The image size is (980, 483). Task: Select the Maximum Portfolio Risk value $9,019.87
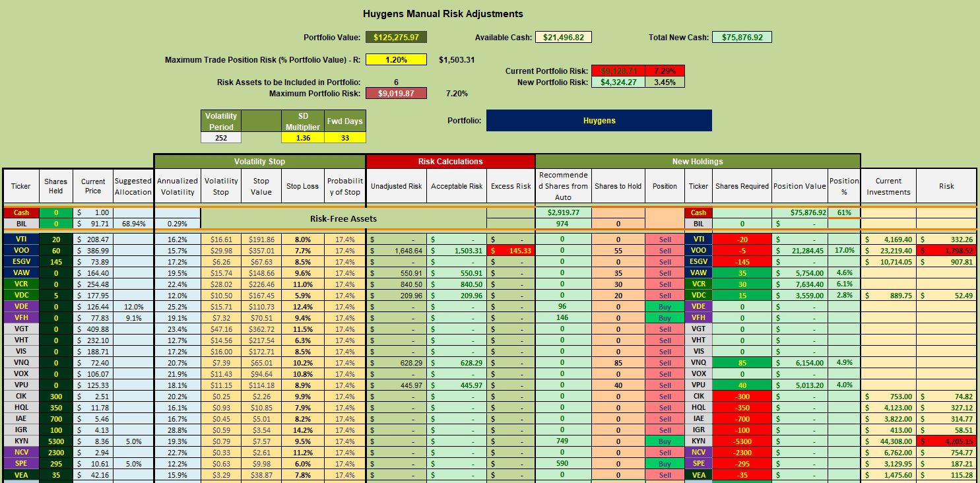coord(397,93)
